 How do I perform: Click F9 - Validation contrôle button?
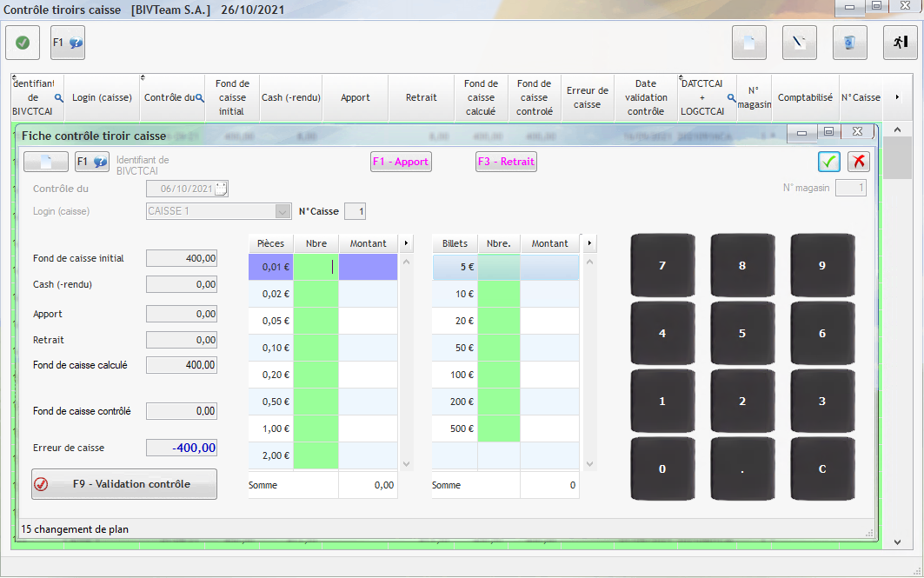pyautogui.click(x=124, y=484)
